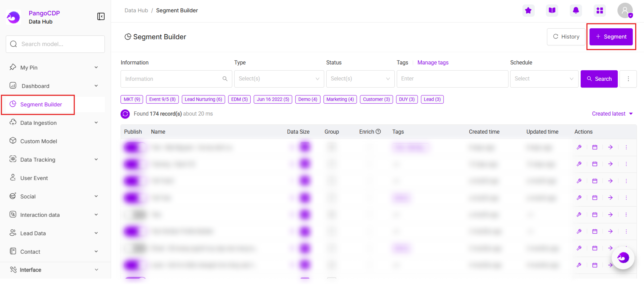The width and height of the screenshot is (644, 285).
Task: Click Search model input field
Action: 55,44
